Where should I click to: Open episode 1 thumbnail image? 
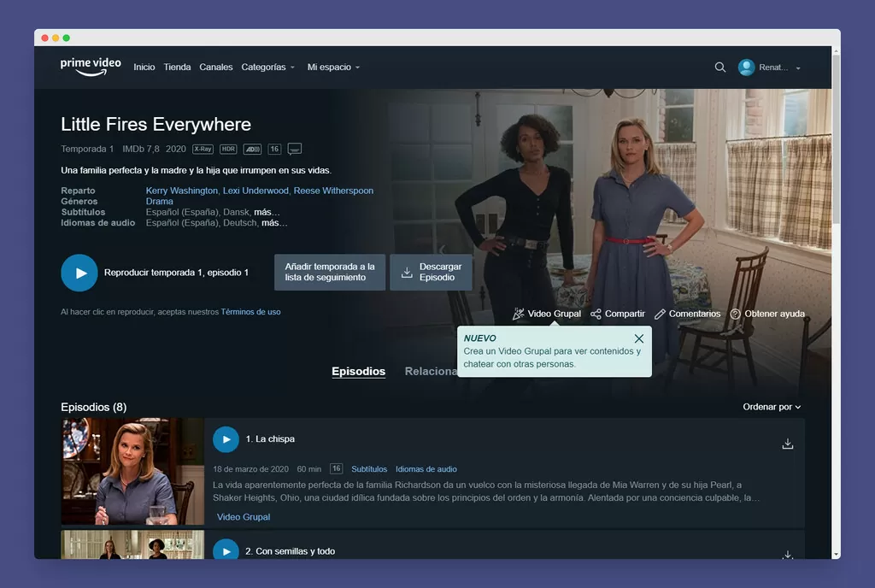[132, 472]
